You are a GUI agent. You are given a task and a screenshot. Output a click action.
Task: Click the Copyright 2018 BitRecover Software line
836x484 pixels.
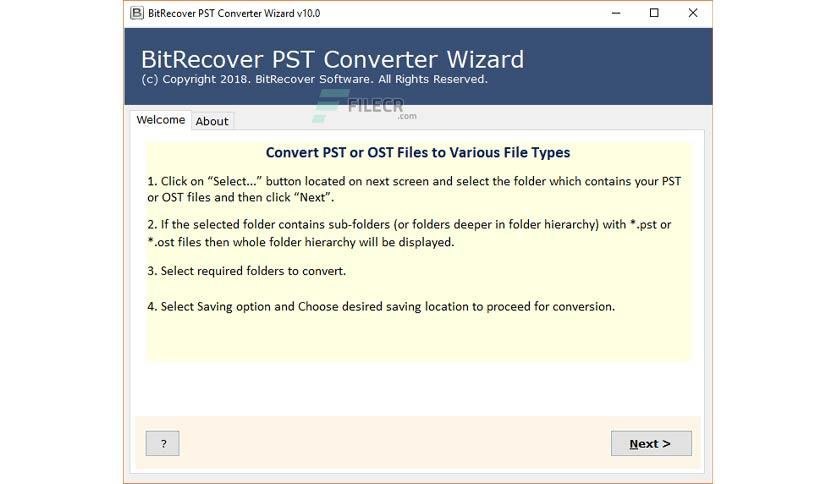click(315, 79)
